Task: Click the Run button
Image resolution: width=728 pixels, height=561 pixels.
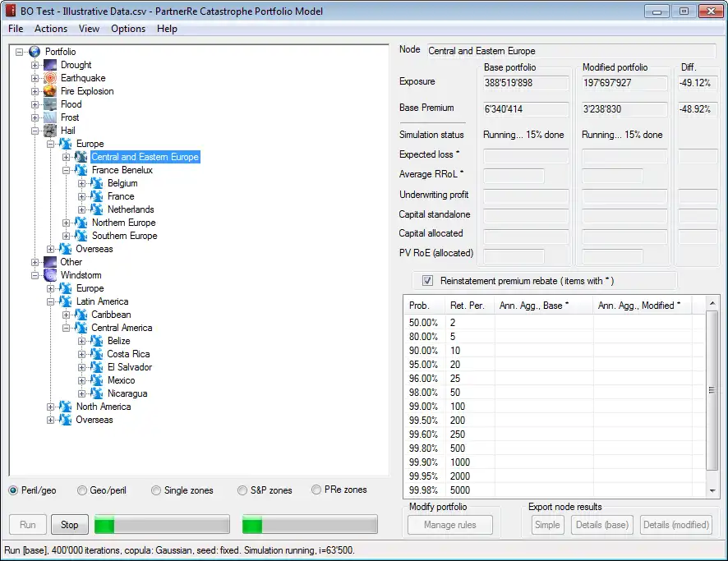Action: (28, 525)
